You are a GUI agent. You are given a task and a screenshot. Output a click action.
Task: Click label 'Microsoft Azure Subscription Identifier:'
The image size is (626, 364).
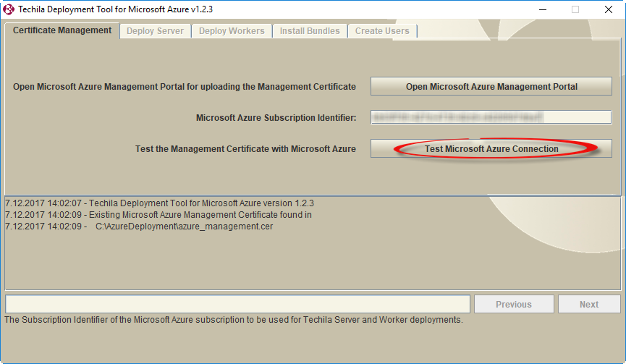276,118
